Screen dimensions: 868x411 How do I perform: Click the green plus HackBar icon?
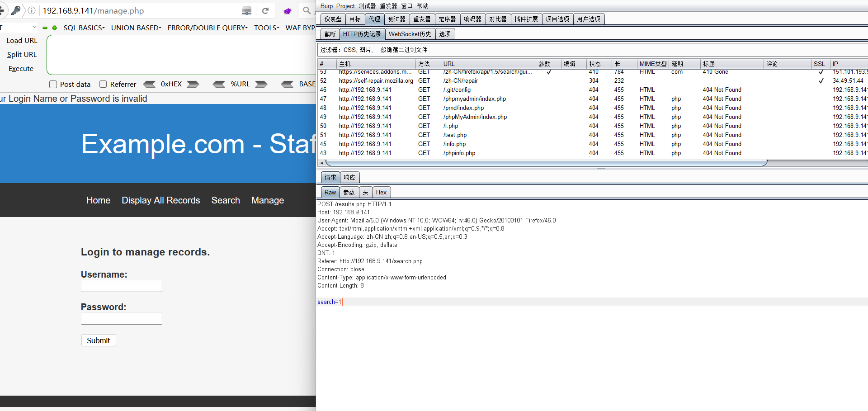tap(55, 28)
